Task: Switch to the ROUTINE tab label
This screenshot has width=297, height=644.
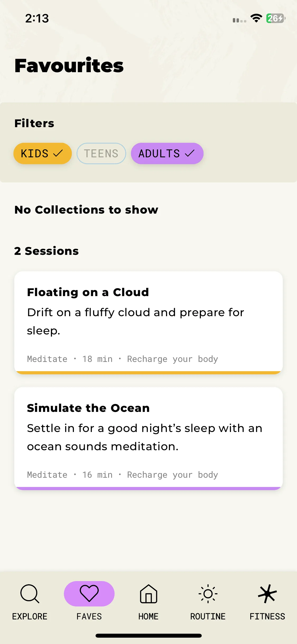Action: pos(208,616)
